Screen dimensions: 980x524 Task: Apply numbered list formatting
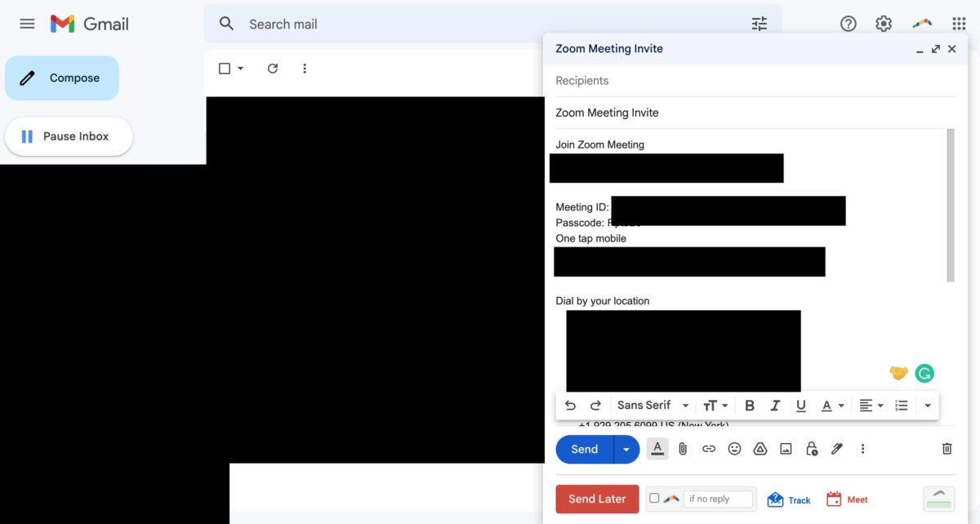[x=902, y=406]
